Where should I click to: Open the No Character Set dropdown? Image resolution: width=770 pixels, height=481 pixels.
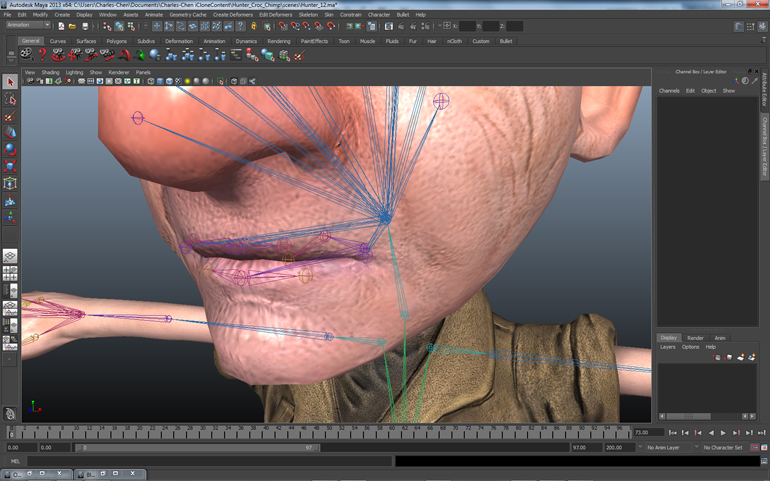pos(724,448)
